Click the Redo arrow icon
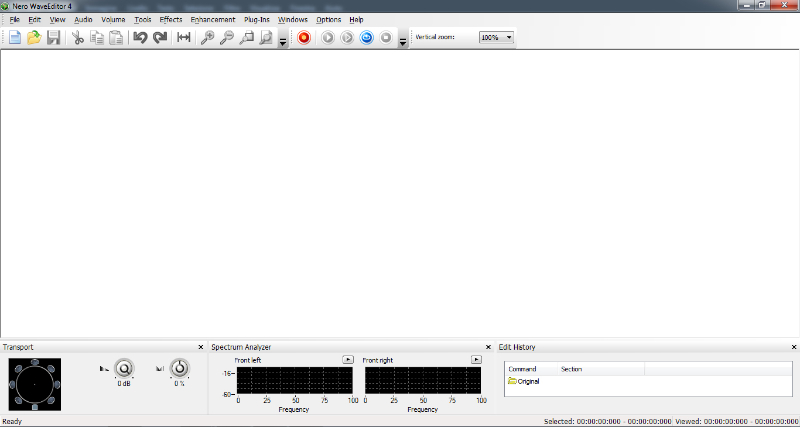 point(160,38)
